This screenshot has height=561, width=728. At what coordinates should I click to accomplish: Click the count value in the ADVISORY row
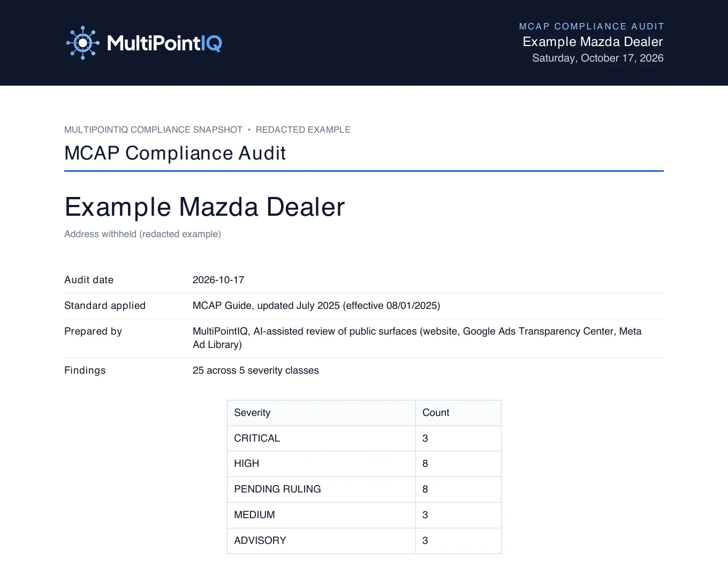[458, 541]
